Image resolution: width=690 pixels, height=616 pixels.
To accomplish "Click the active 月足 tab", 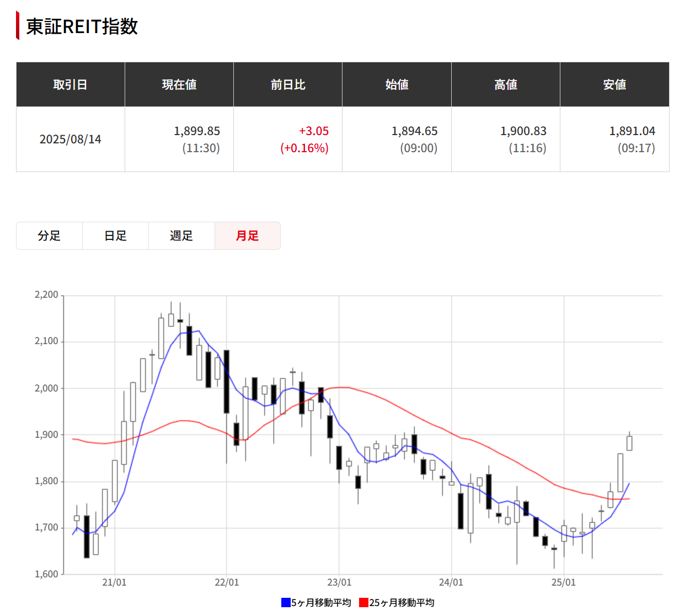I will point(247,235).
